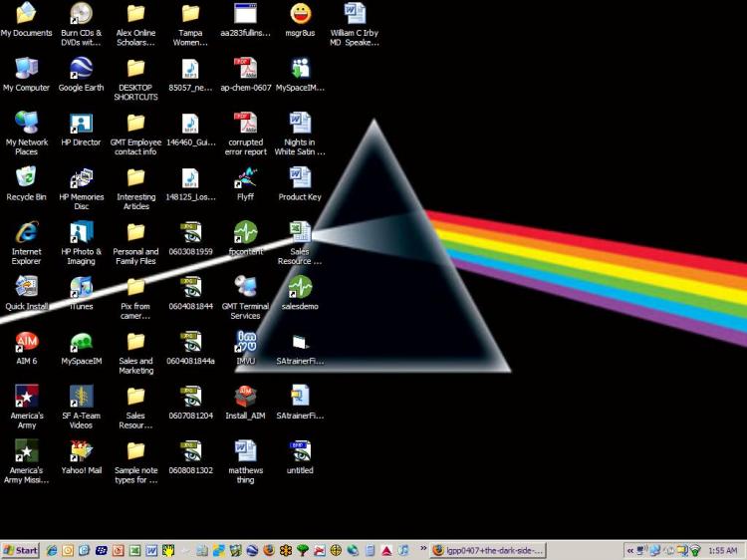
Task: Open the ap-chem-0607 PDF file
Action: (245, 70)
